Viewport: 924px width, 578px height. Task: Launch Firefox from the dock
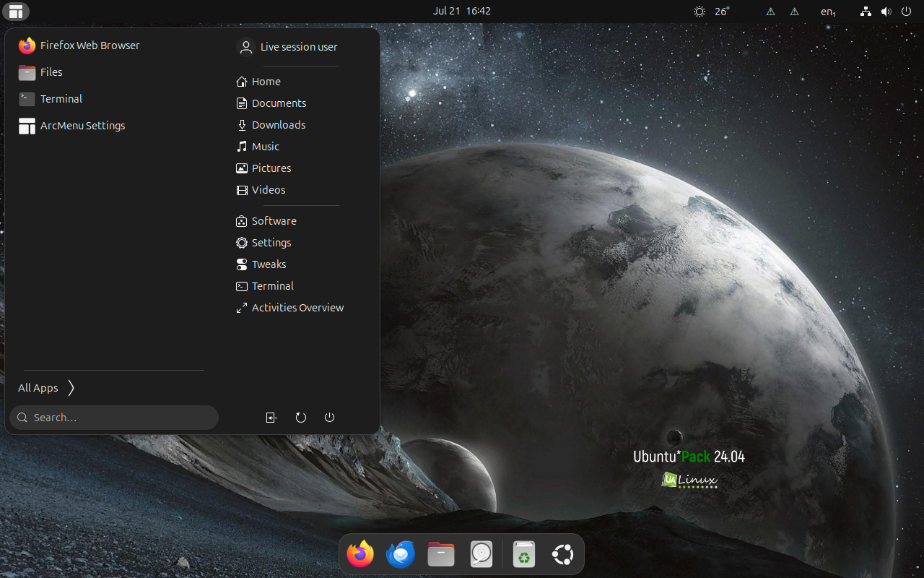click(360, 554)
